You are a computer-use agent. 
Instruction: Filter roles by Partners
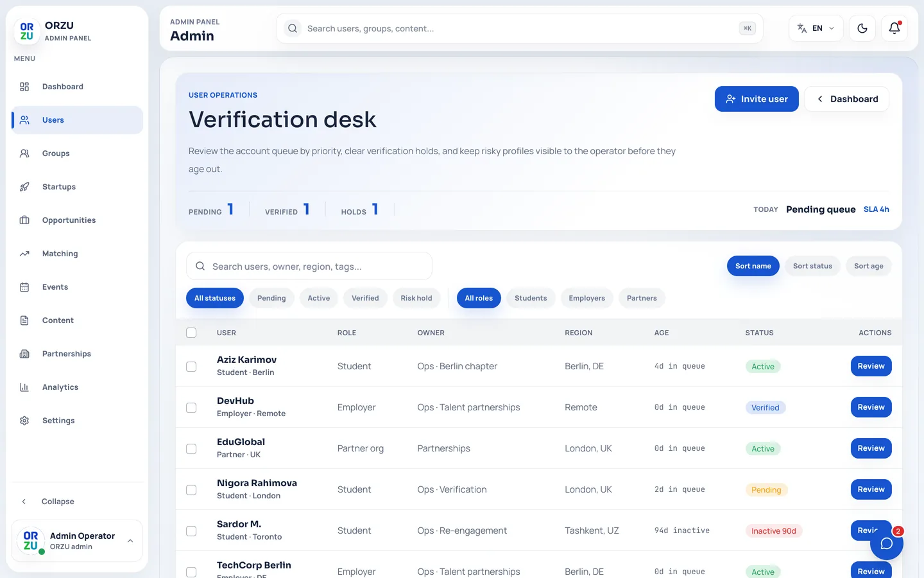pyautogui.click(x=642, y=298)
